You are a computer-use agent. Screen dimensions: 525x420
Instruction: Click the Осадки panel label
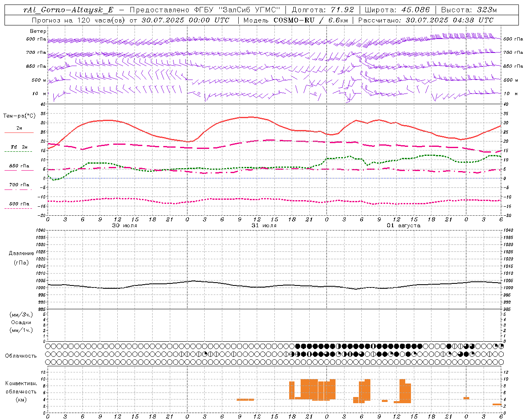click(21, 322)
